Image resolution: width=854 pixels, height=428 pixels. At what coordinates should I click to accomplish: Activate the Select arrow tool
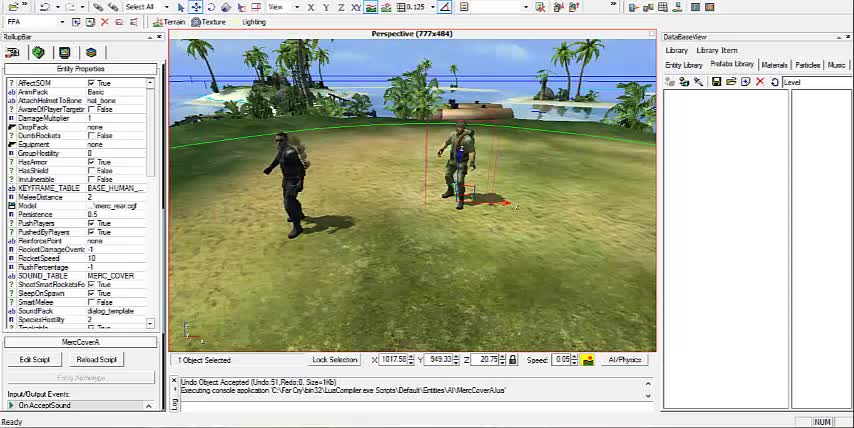(181, 7)
